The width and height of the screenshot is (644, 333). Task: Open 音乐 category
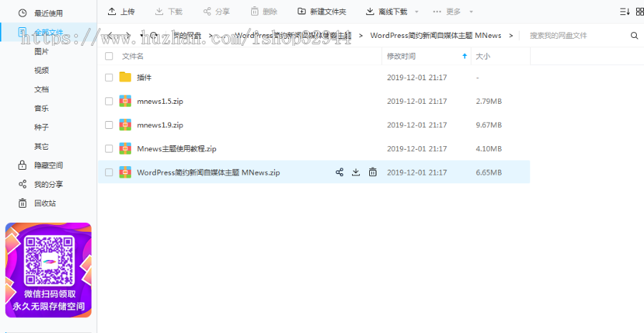[x=42, y=108]
